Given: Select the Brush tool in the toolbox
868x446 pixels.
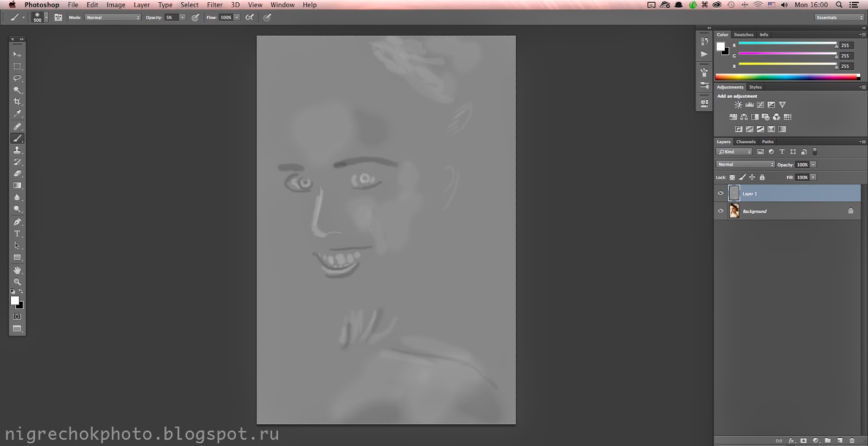Looking at the screenshot, I should tap(17, 138).
